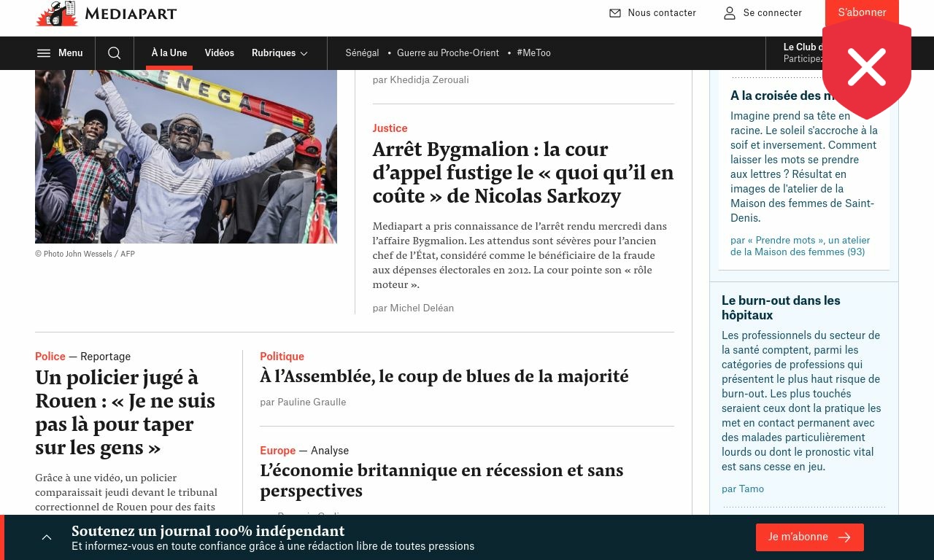Screen dimensions: 934x560
Task: Click the Soutenez un journal 100% indépendant text
Action: click(208, 531)
